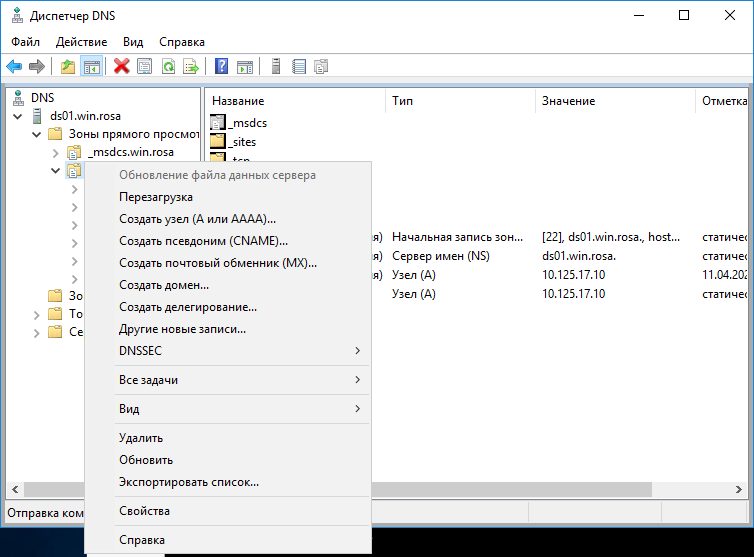Open the Действие menu in menu bar
This screenshot has height=557, width=754.
(82, 42)
